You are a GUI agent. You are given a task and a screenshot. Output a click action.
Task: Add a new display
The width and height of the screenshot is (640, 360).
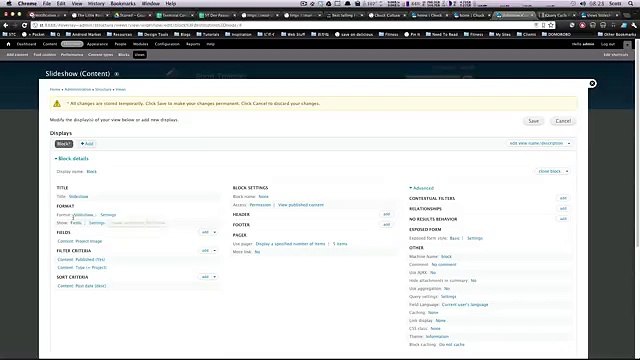tap(87, 144)
